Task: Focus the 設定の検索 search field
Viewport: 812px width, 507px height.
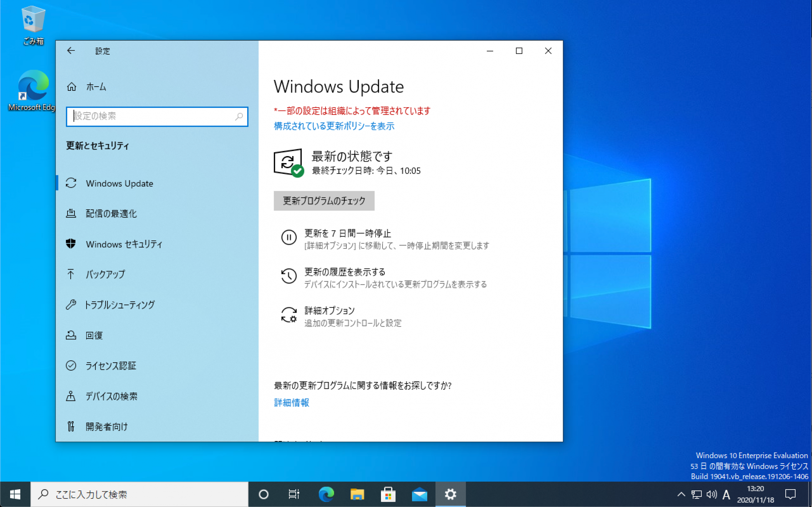Action: [x=157, y=117]
